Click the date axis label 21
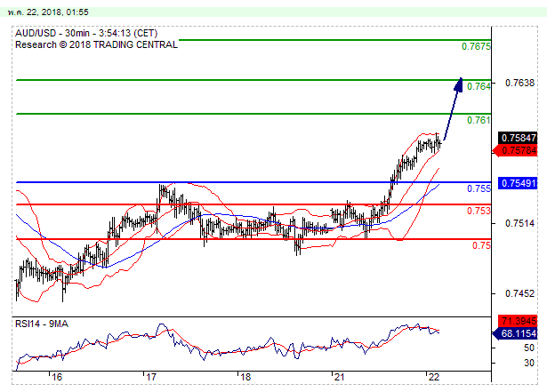Image resolution: width=547 pixels, height=392 pixels. coord(339,377)
